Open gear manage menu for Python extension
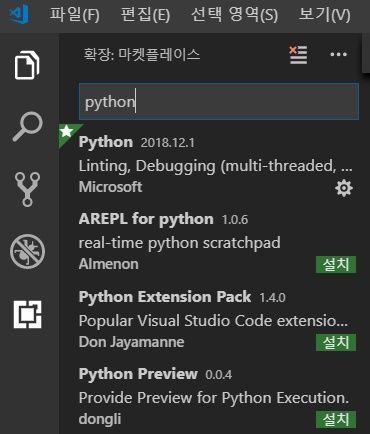Image resolution: width=370 pixels, height=434 pixels. pyautogui.click(x=344, y=188)
